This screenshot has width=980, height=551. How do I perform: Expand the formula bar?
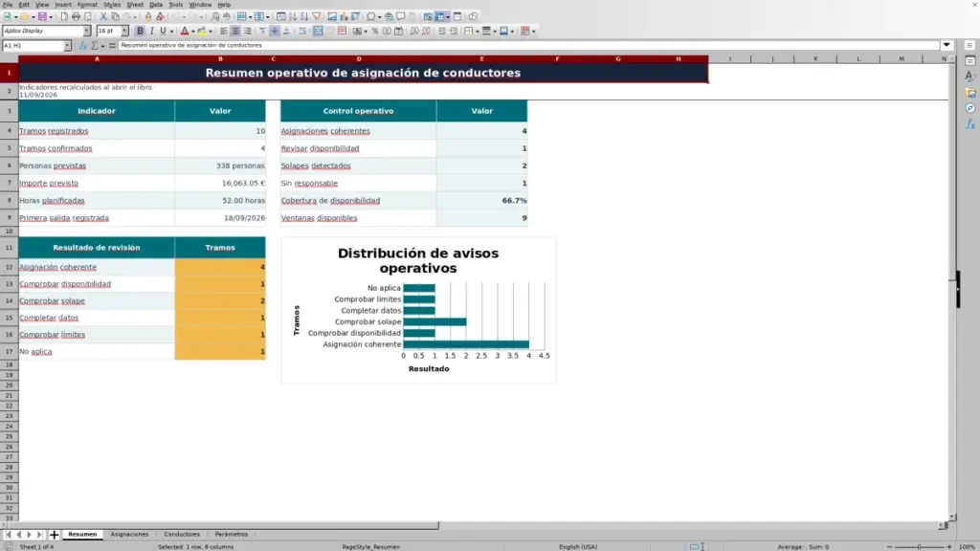pos(947,46)
